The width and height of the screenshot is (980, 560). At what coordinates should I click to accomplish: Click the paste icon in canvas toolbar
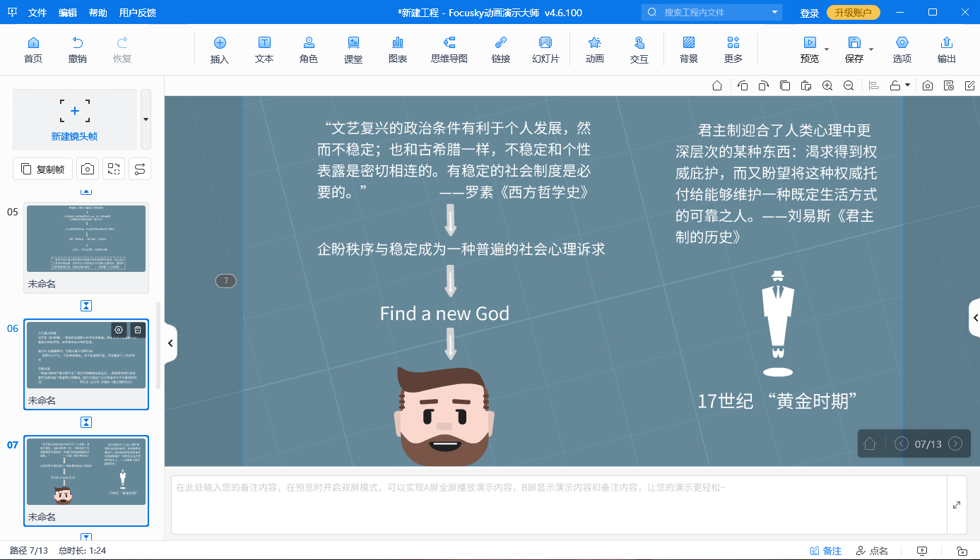(806, 85)
